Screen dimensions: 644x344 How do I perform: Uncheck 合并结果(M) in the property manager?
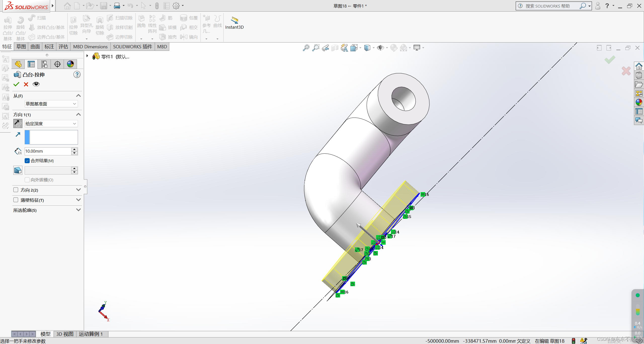pyautogui.click(x=27, y=161)
